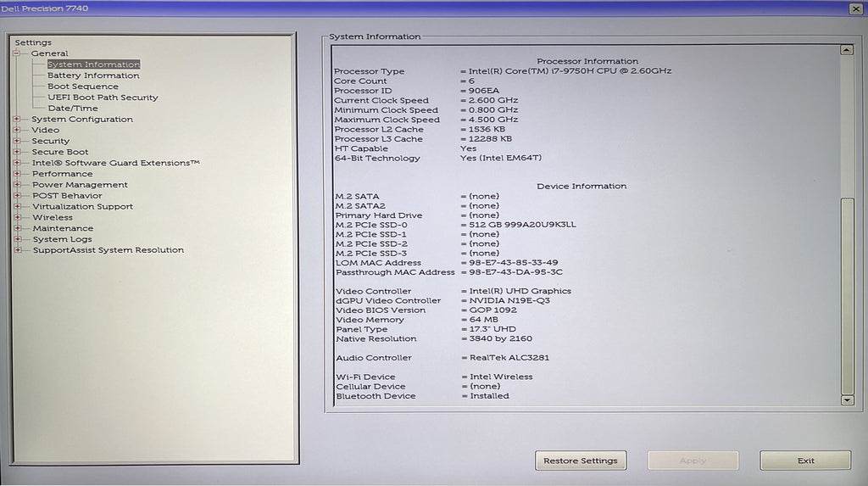The height and width of the screenshot is (486, 868).
Task: Expand the POST Behavior node
Action: click(17, 195)
